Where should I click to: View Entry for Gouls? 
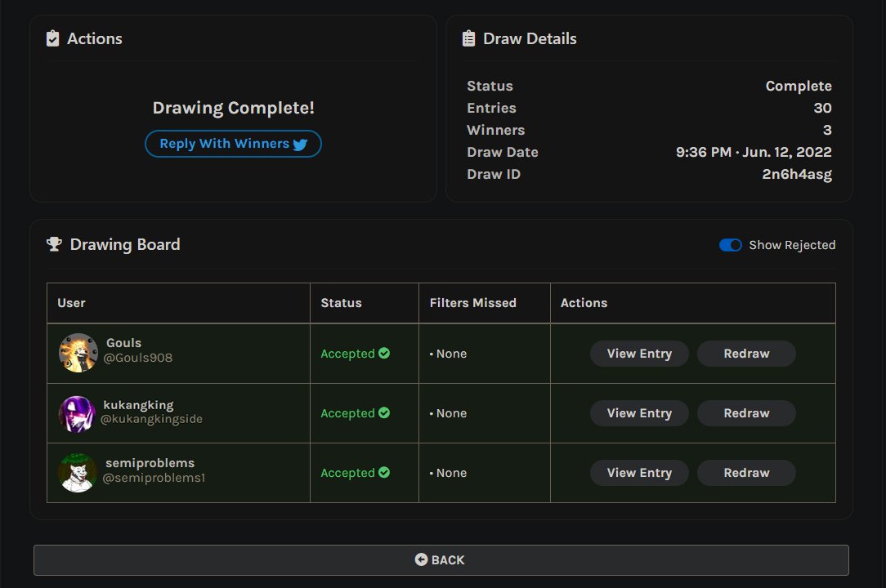tap(639, 353)
